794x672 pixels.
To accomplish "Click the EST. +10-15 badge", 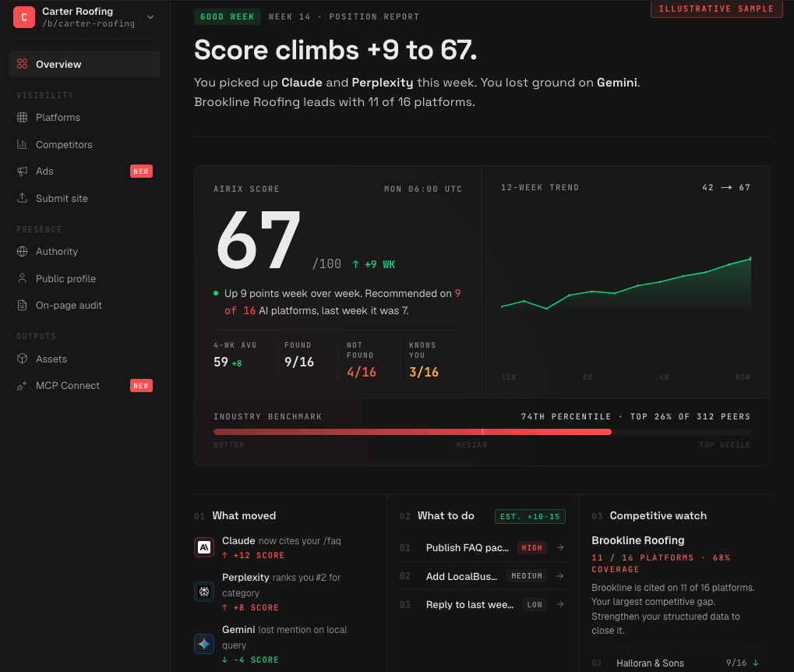I will point(530,516).
